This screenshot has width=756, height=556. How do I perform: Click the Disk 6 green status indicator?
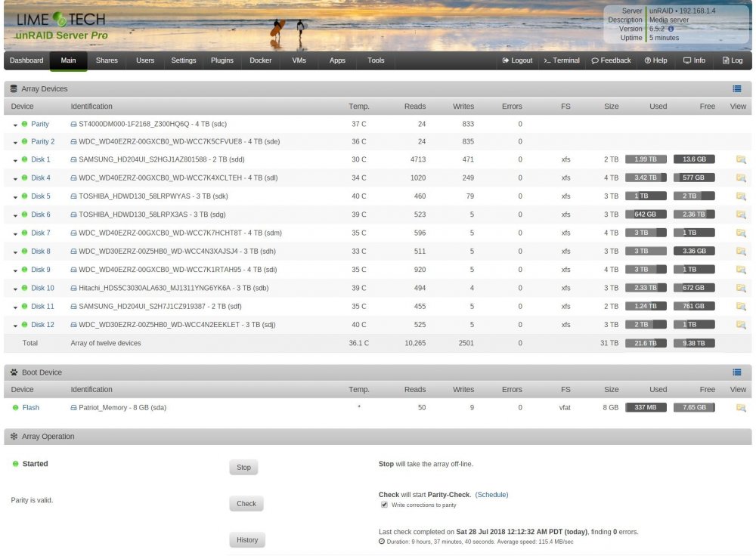[x=25, y=215]
